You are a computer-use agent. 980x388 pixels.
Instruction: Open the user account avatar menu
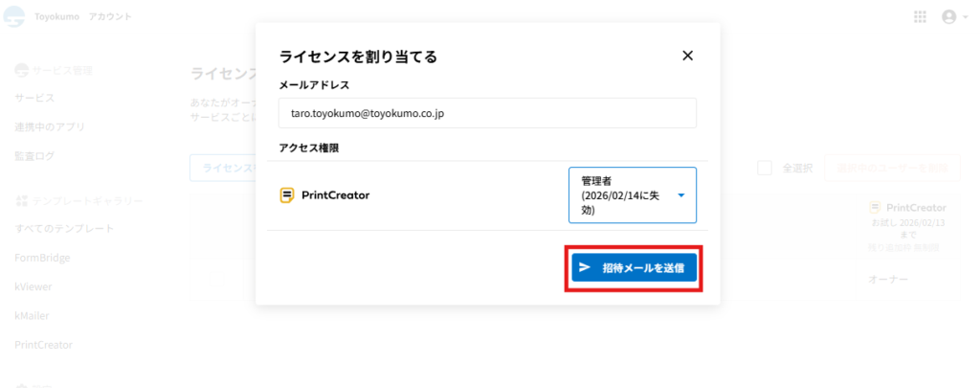coord(948,17)
